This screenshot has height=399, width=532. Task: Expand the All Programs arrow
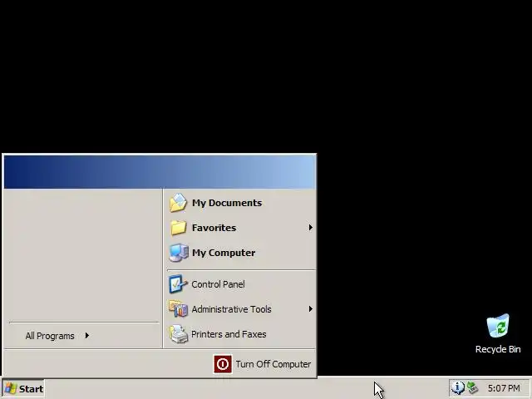[87, 336]
